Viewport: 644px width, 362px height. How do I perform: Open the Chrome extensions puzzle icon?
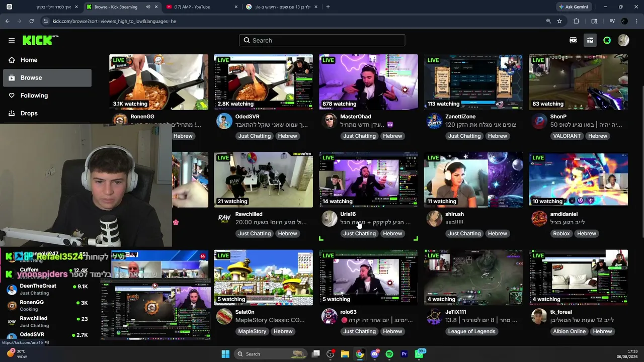pos(577,21)
